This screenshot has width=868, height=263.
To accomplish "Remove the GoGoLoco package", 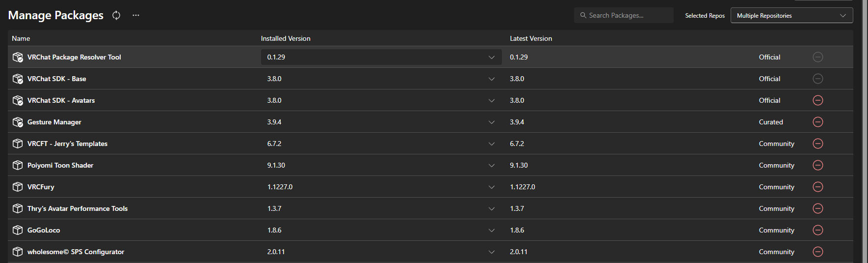I will pyautogui.click(x=818, y=230).
